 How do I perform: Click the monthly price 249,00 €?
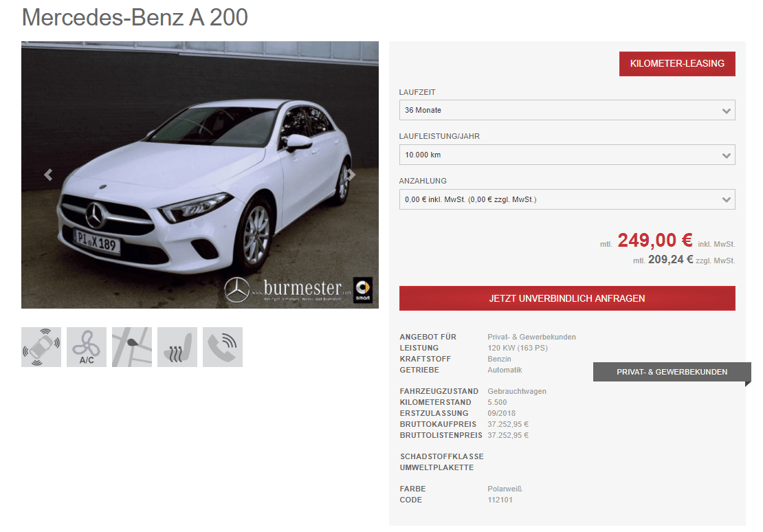655,241
